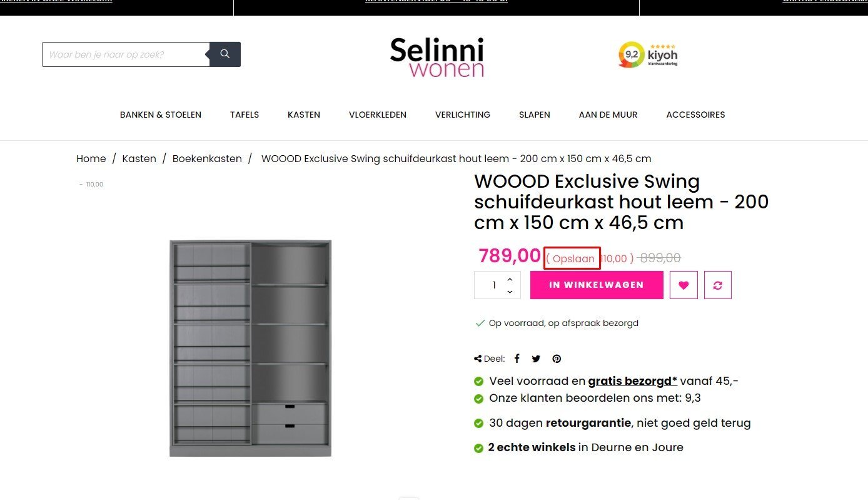868x500 pixels.
Task: Open the Verlichting menu
Action: pos(463,115)
